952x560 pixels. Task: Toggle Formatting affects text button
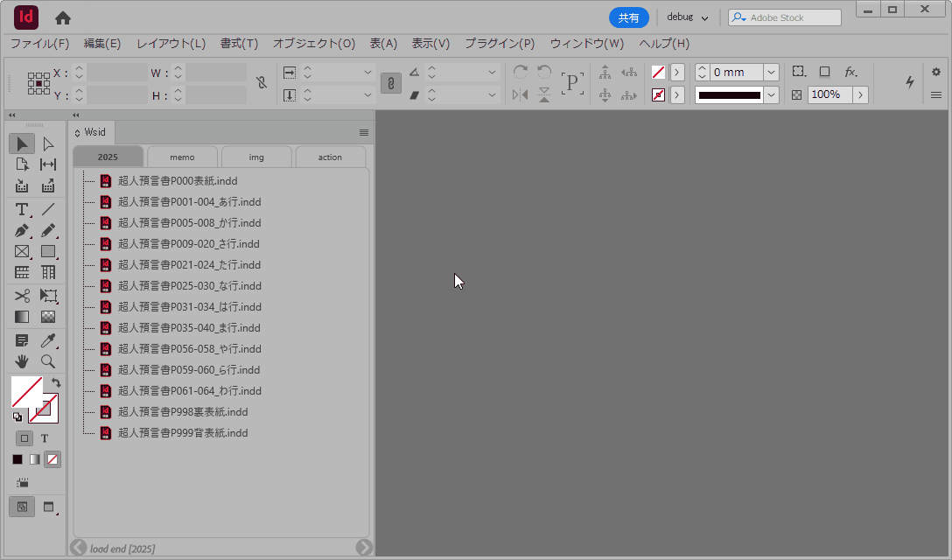[45, 438]
